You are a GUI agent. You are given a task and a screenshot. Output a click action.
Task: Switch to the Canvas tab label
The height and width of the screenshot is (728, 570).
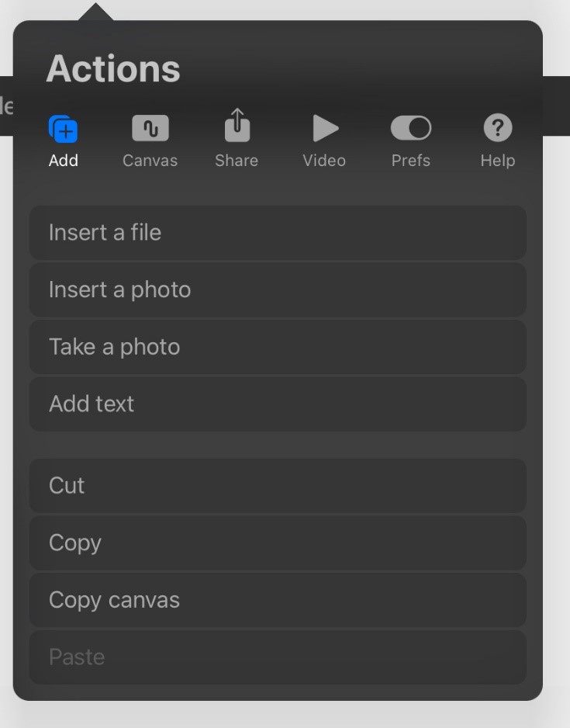(150, 161)
